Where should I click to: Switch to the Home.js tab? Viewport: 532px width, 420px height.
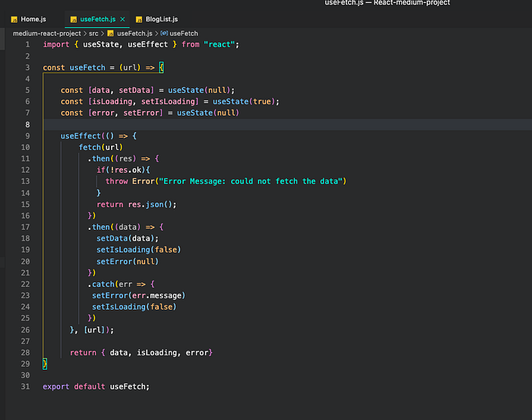coord(33,19)
